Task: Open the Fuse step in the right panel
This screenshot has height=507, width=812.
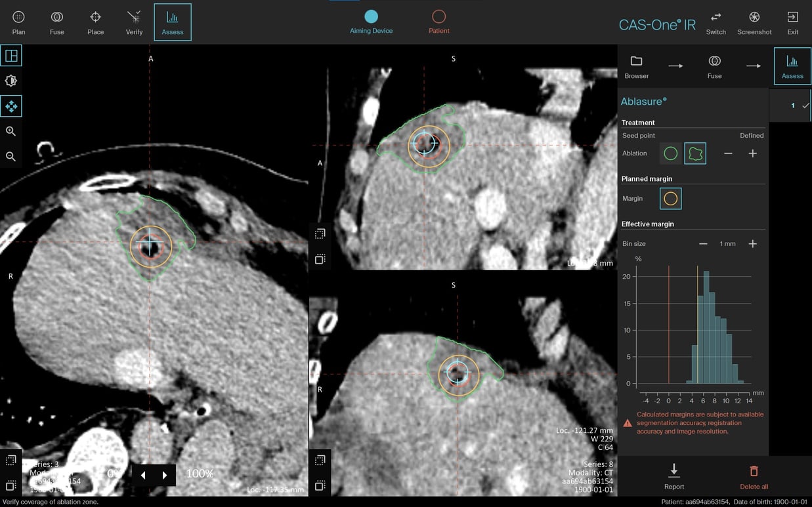Action: tap(715, 66)
